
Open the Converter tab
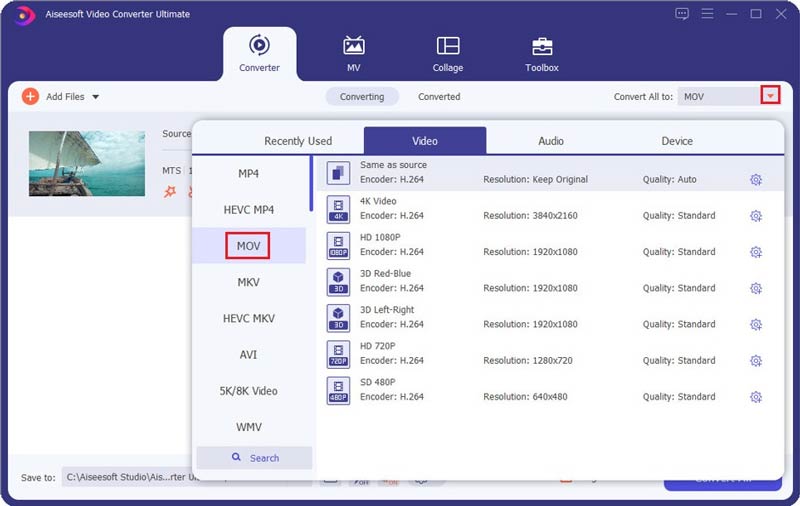[x=259, y=54]
